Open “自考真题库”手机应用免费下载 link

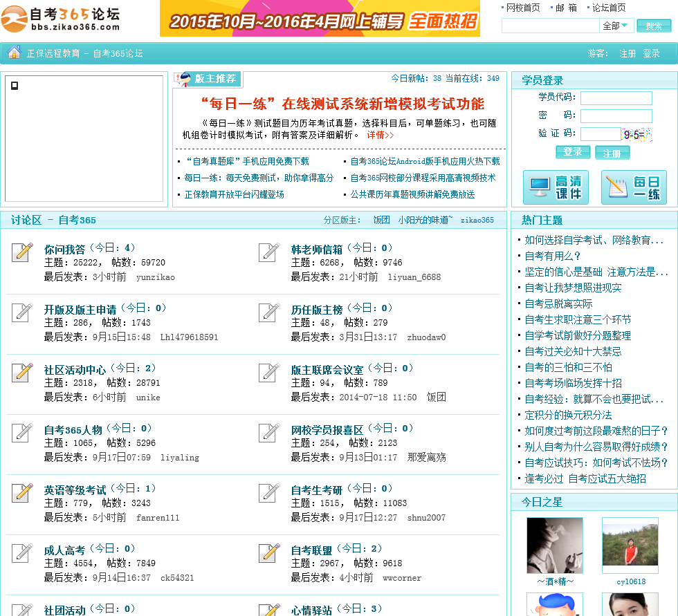(247, 162)
